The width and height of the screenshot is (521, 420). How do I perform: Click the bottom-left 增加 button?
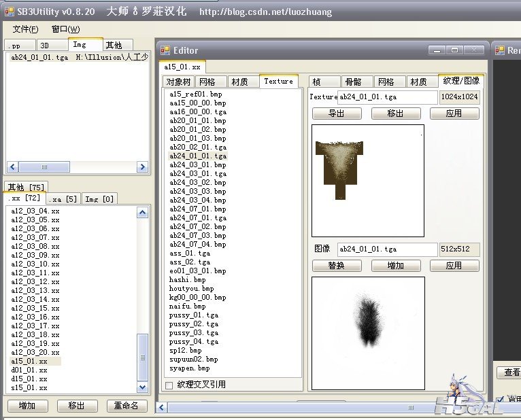28,406
